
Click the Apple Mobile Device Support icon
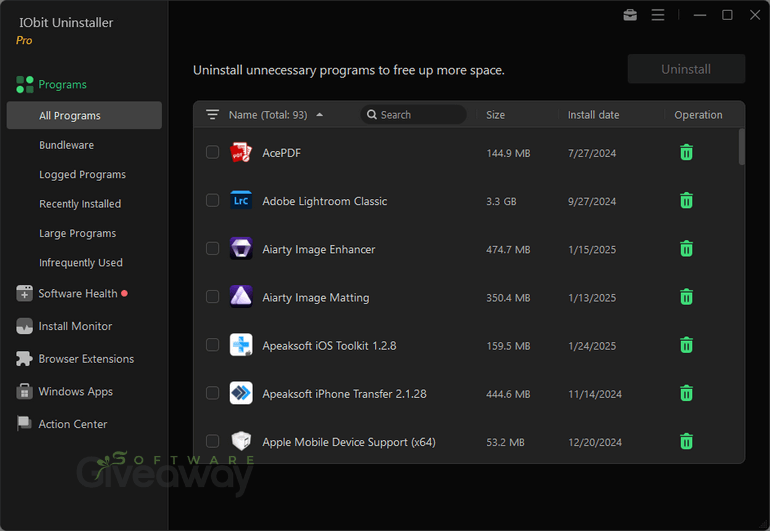click(241, 441)
